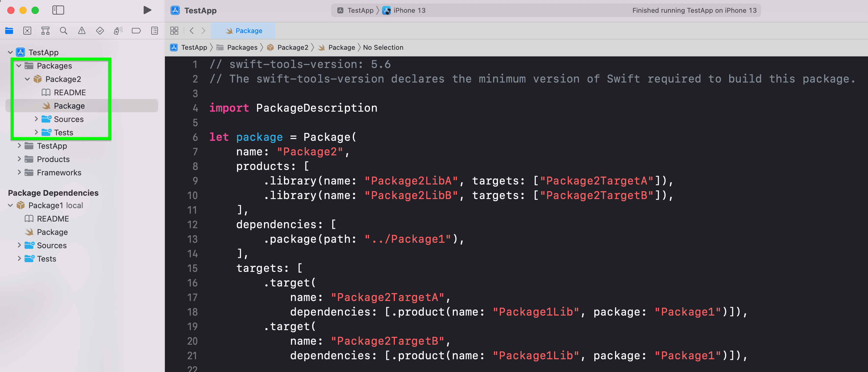Click the Finished running TestApp status message

click(695, 10)
